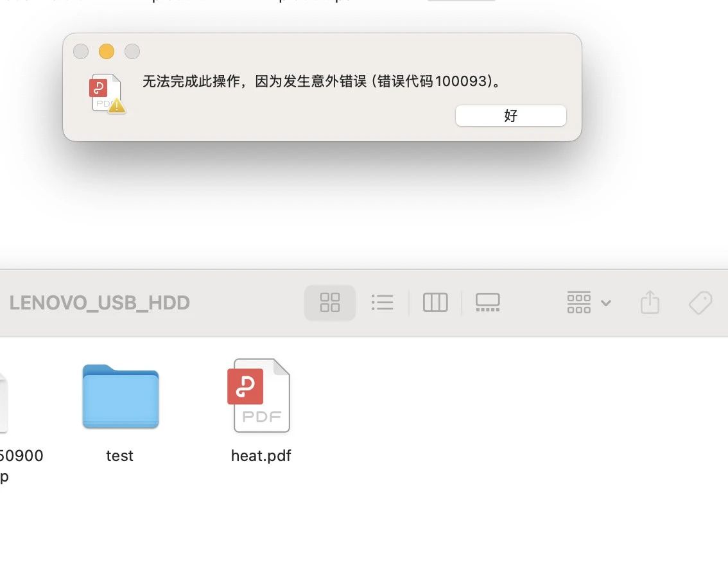Image resolution: width=728 pixels, height=583 pixels.
Task: Select the heat.pdf file icon
Action: [x=259, y=396]
